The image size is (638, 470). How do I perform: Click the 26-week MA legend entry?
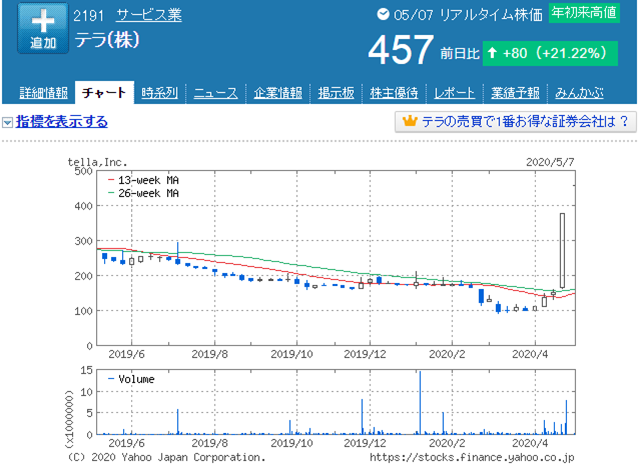143,193
